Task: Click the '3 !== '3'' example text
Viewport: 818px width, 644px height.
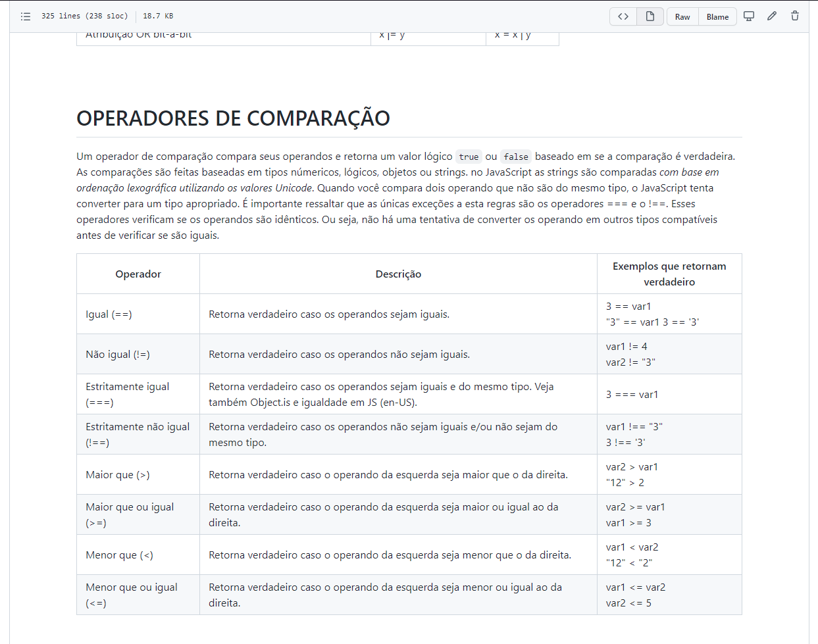Action: pyautogui.click(x=626, y=443)
